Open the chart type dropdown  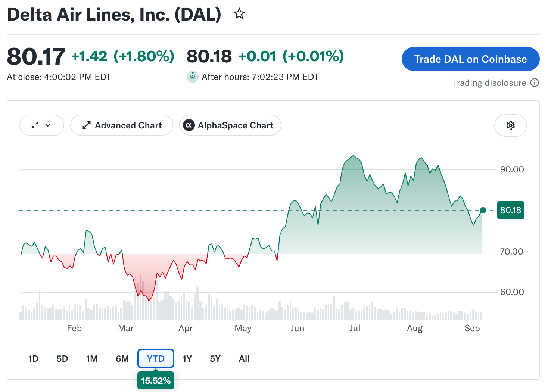coord(41,125)
